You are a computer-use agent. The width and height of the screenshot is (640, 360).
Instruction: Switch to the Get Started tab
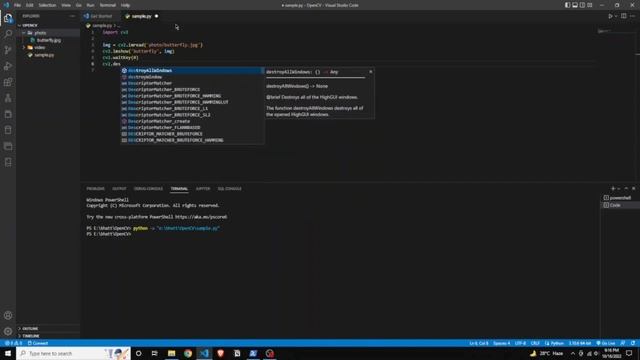point(100,16)
